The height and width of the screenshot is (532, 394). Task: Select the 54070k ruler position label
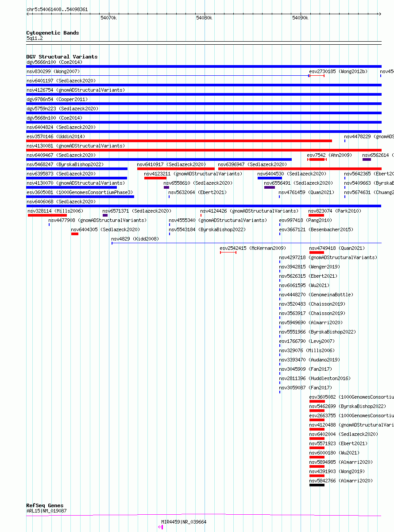click(x=108, y=18)
